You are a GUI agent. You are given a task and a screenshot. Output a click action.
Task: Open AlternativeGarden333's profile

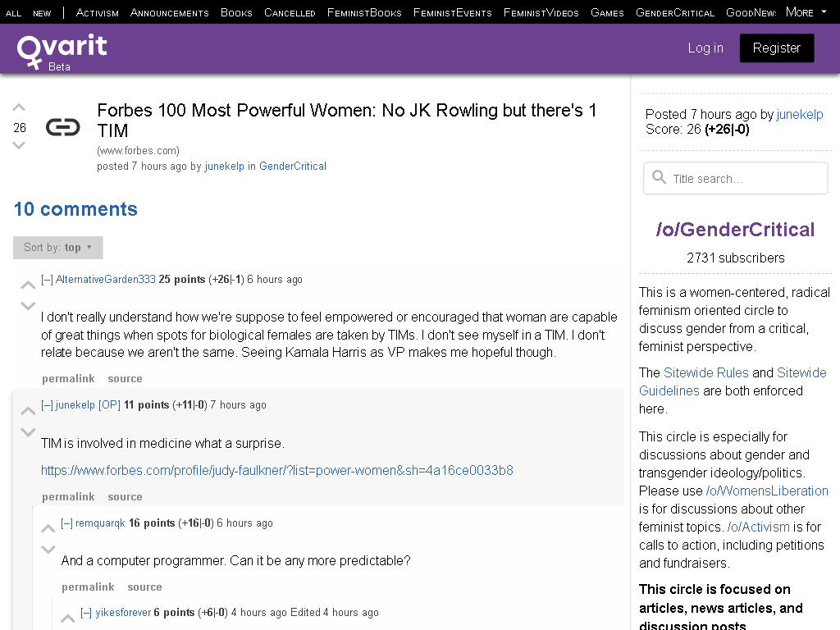(106, 279)
